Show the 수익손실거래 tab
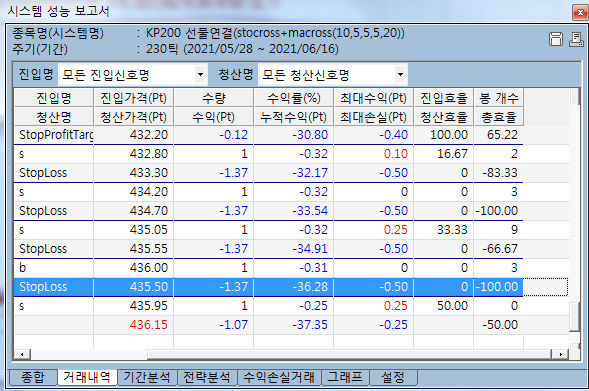Image resolution: width=589 pixels, height=391 pixels. point(279,377)
